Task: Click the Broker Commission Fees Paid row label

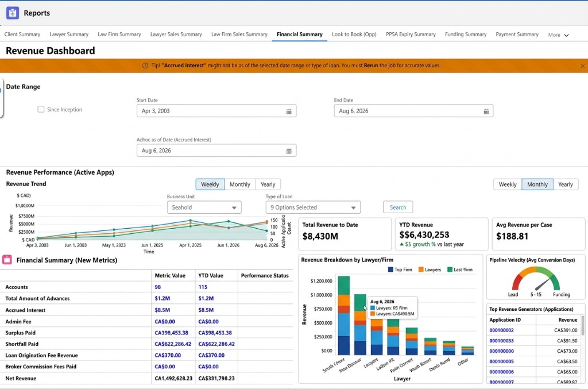Action: (x=41, y=367)
